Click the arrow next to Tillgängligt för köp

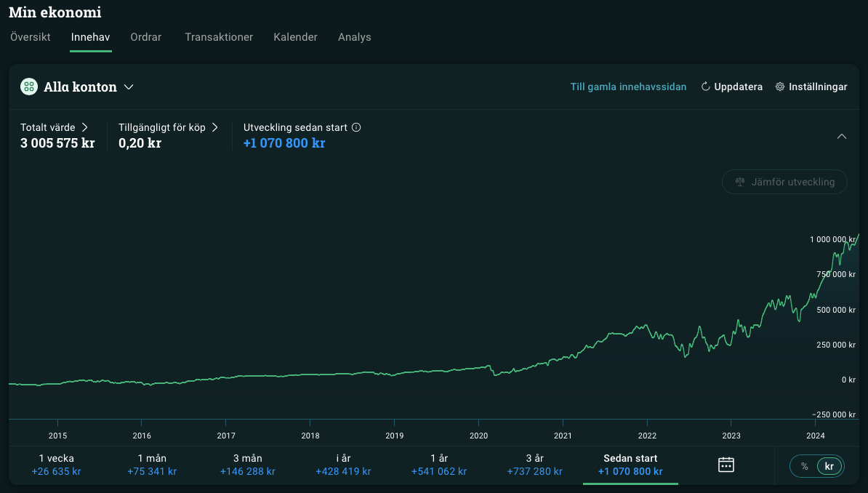pos(214,127)
